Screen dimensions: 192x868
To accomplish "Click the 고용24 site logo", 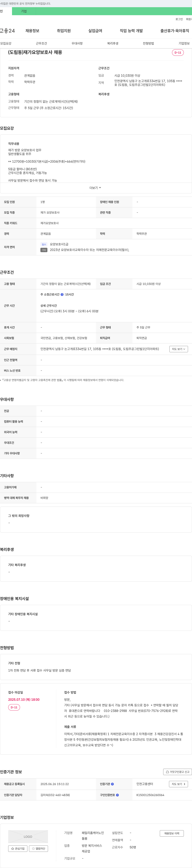I will point(7,31).
